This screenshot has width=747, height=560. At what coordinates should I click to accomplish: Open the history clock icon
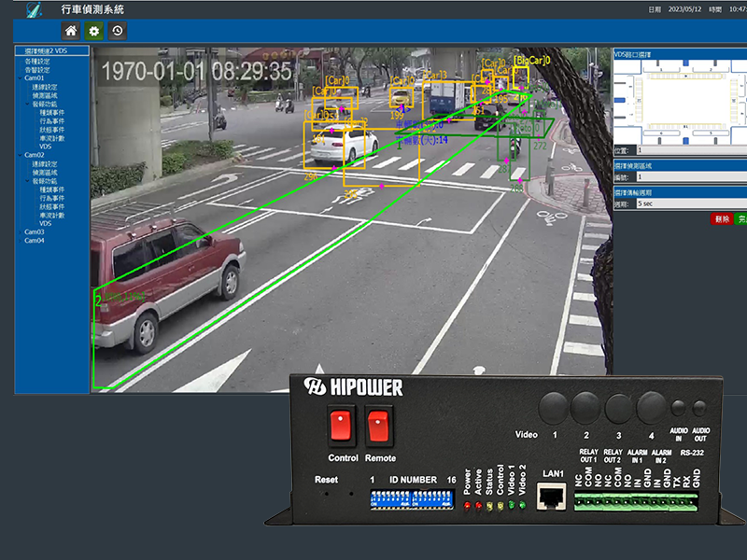click(x=117, y=31)
